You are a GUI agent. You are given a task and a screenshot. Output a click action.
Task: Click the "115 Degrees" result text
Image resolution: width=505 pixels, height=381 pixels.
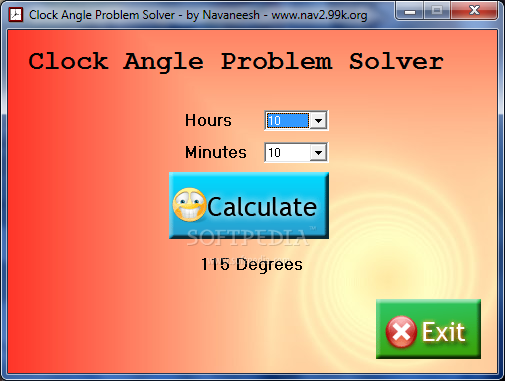(x=252, y=265)
